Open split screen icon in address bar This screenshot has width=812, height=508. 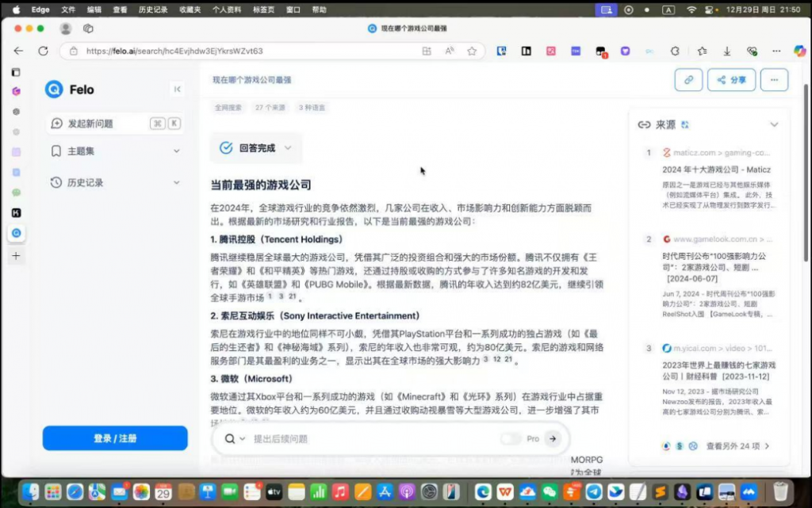[x=426, y=51]
